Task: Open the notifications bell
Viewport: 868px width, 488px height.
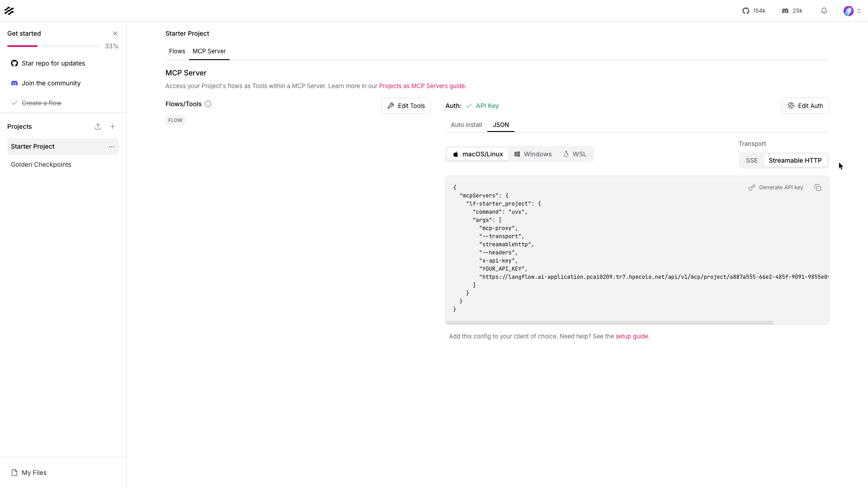Action: pyautogui.click(x=824, y=11)
